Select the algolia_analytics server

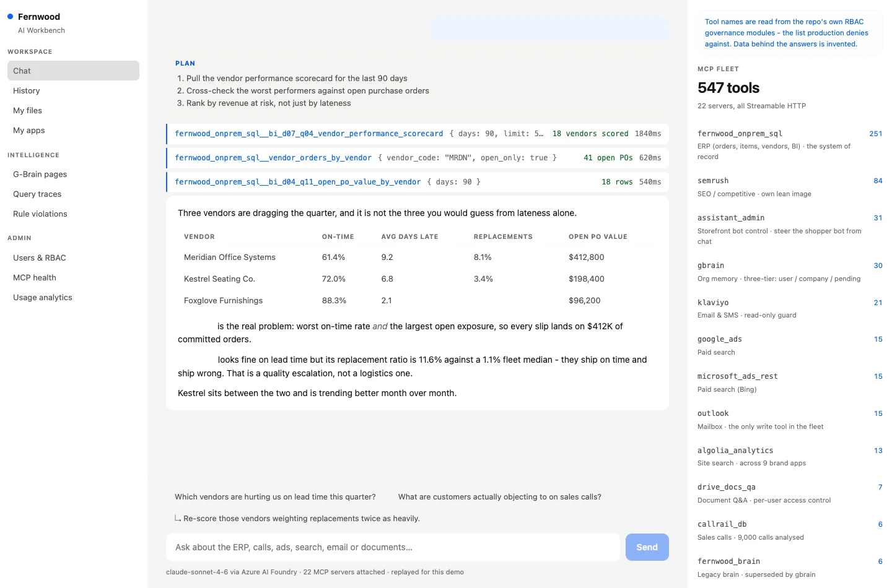click(790, 457)
